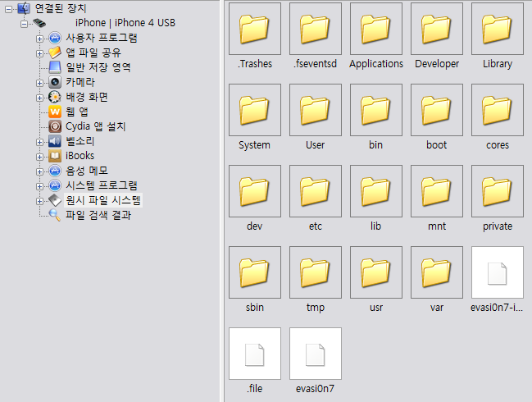Select 원시 파일 시스템 in the tree
The height and width of the screenshot is (402, 532).
pyautogui.click(x=103, y=200)
